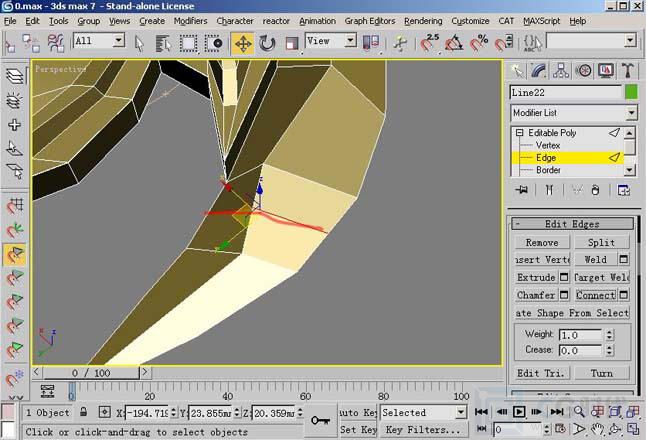Screen dimensions: 646x440
Task: Open the Hierarchy panel tab
Action: (561, 71)
